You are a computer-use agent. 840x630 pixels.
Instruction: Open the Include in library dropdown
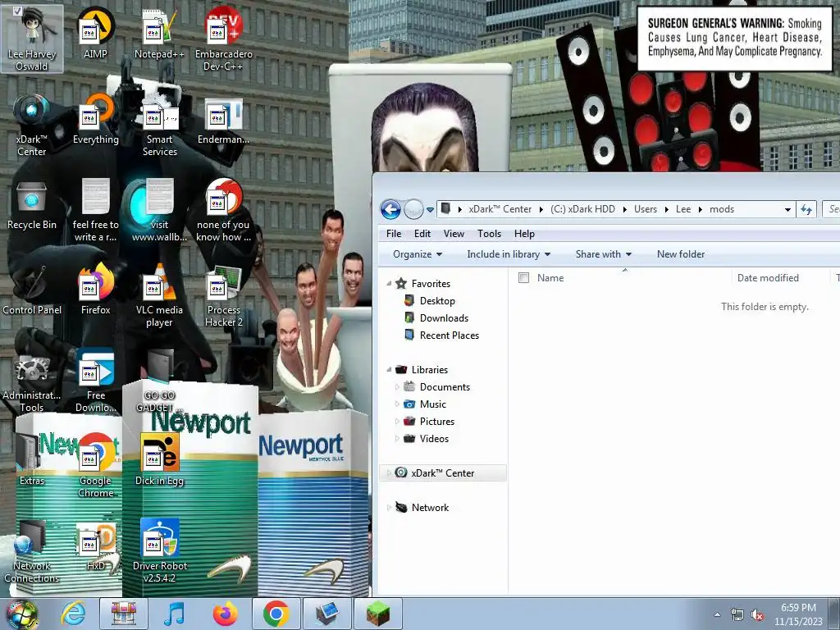point(509,254)
